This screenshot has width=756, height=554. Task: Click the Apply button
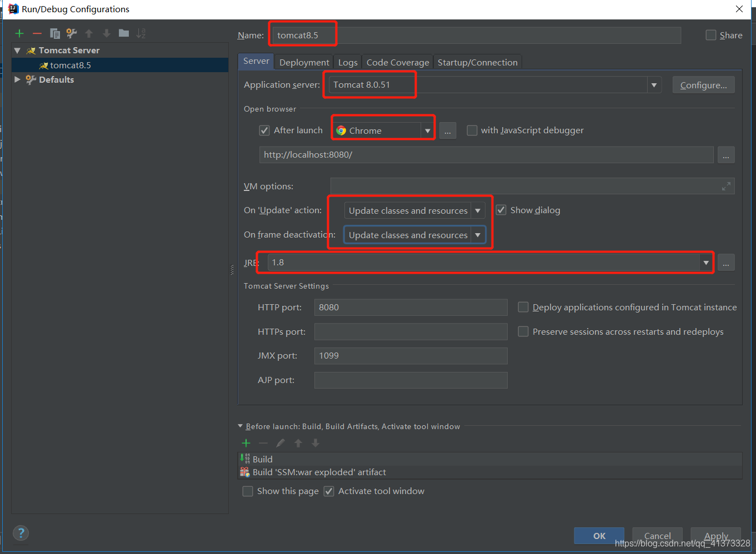click(715, 536)
